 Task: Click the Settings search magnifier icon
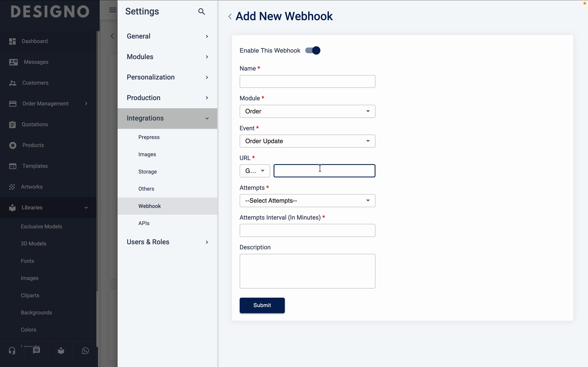[202, 11]
